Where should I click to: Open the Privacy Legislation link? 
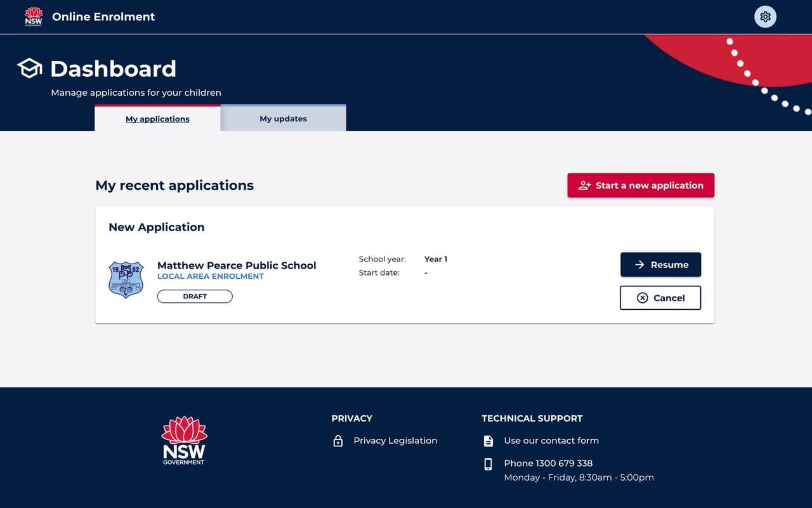[x=395, y=441]
